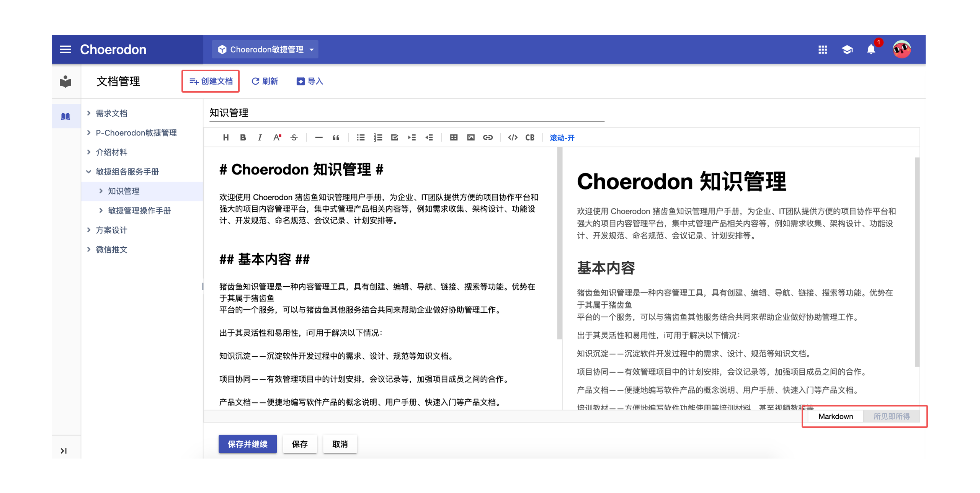Expand the 微信推文 tree node
The height and width of the screenshot is (493, 980).
click(89, 249)
